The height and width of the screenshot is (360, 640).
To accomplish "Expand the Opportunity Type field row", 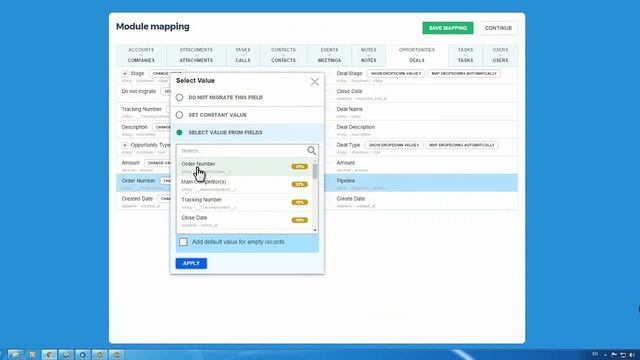I will (125, 145).
